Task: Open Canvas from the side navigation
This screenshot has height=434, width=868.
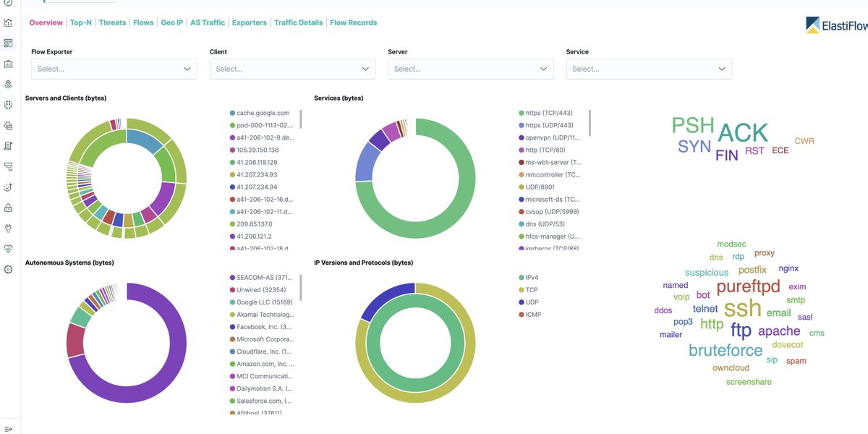Action: tap(8, 64)
